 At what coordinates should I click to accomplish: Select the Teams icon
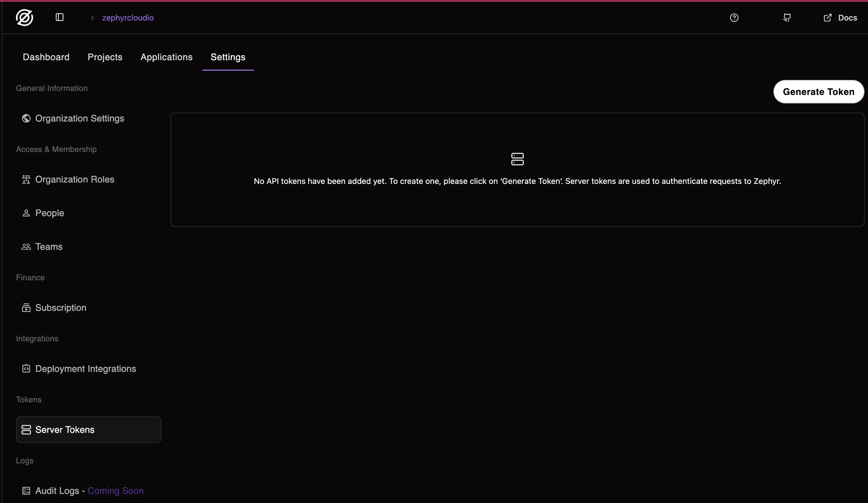click(x=26, y=247)
